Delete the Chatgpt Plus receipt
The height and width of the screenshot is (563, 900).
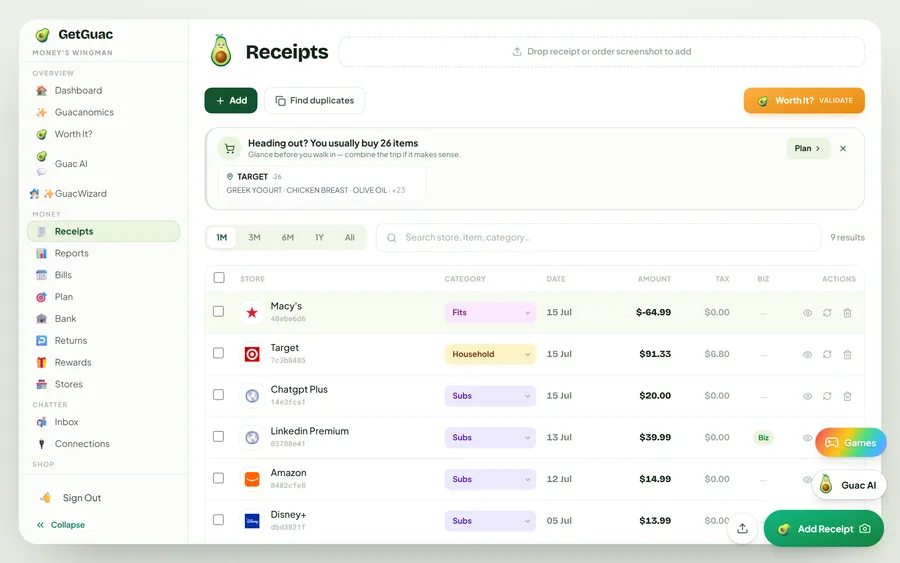[x=847, y=396]
